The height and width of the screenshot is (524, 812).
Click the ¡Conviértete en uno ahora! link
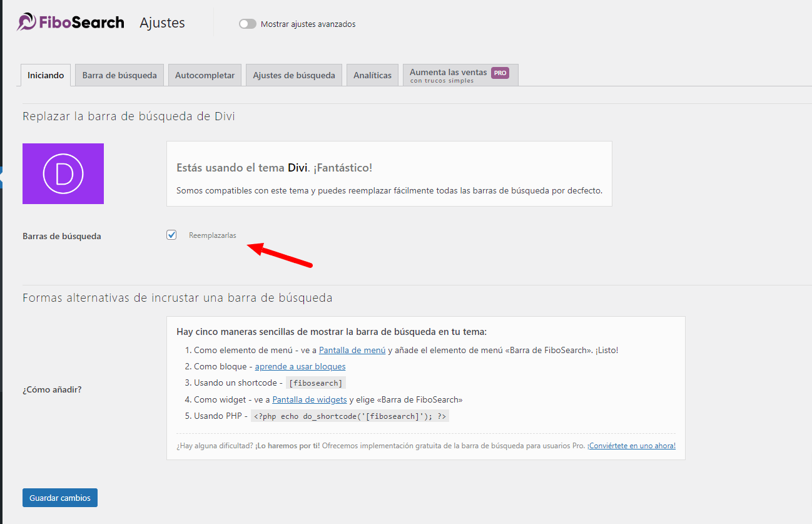pyautogui.click(x=631, y=446)
